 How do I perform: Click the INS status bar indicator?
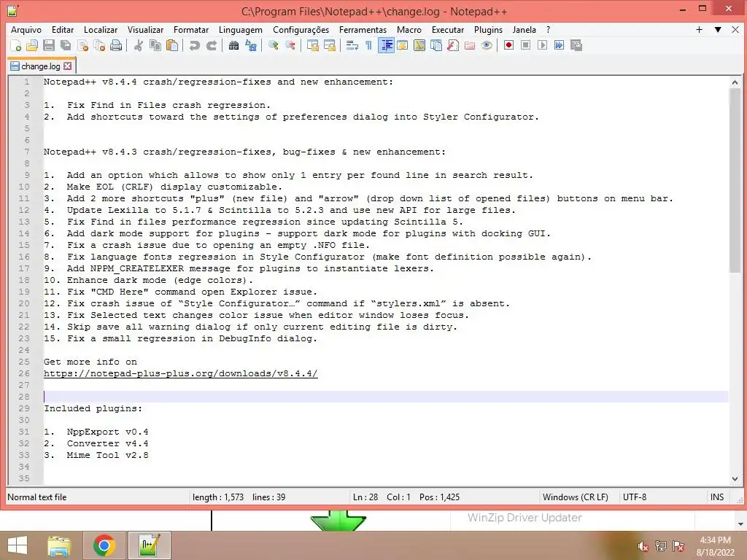(x=717, y=497)
